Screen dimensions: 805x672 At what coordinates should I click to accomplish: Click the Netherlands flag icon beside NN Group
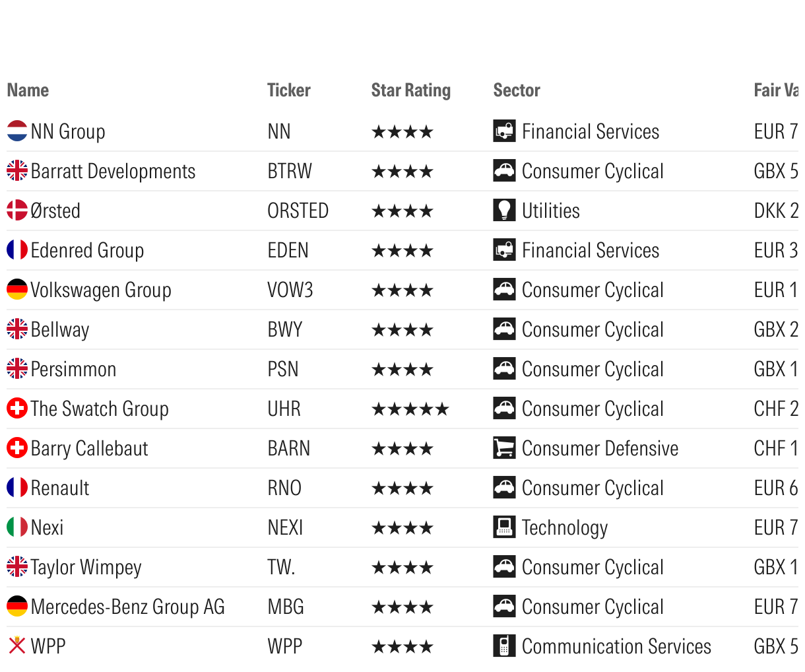click(x=17, y=131)
